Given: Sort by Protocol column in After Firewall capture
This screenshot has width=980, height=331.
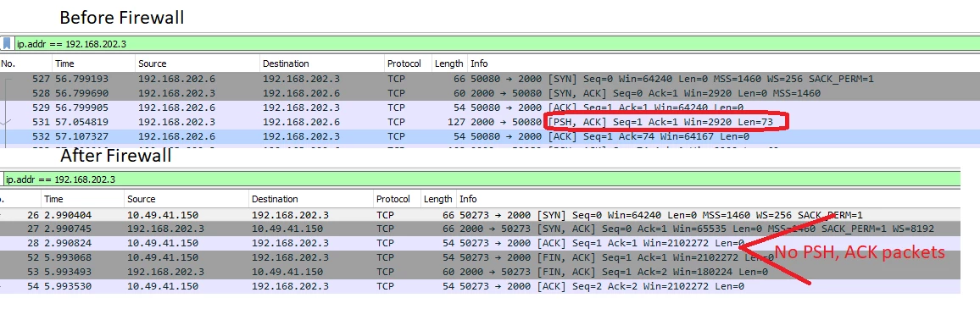Looking at the screenshot, I should point(396,199).
